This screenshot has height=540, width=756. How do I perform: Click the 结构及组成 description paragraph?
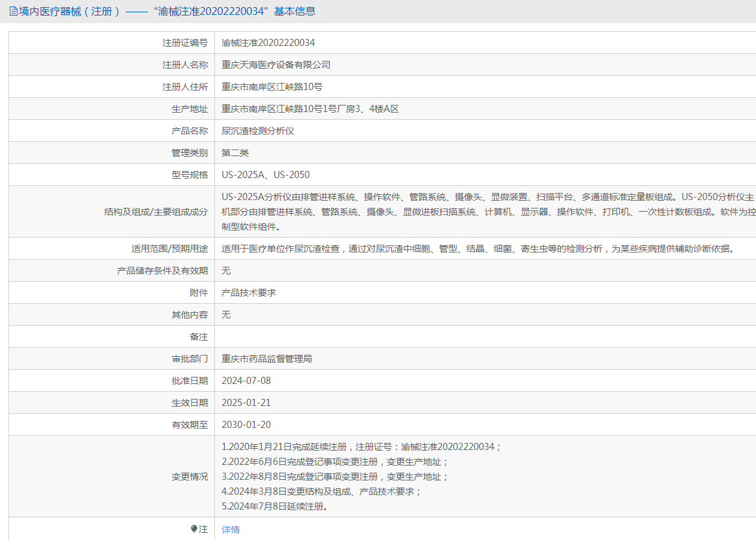[x=486, y=212]
